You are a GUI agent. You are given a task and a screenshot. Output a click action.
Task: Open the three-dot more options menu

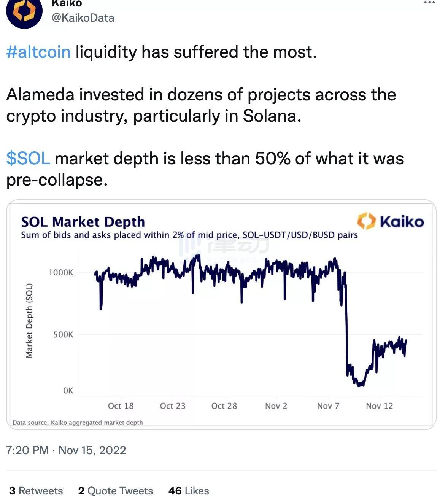pyautogui.click(x=429, y=3)
